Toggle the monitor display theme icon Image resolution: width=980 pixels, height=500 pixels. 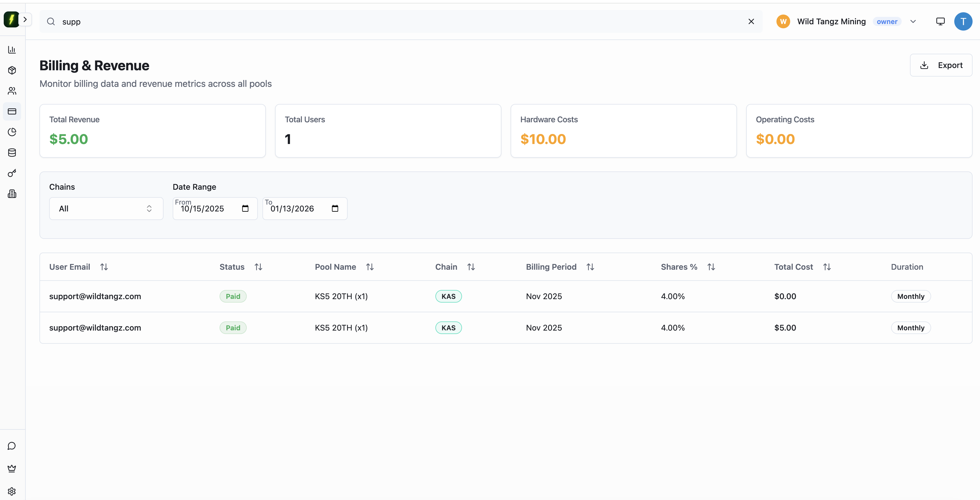[x=940, y=22]
